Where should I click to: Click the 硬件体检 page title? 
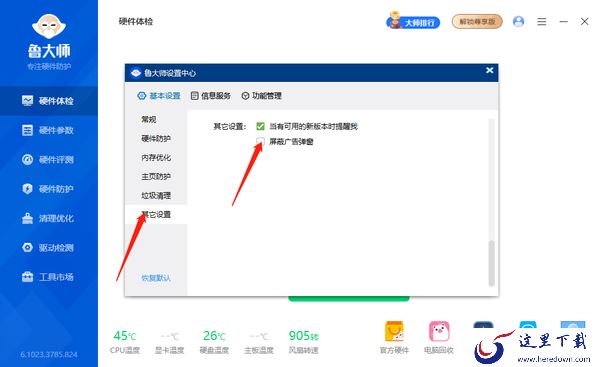[136, 21]
